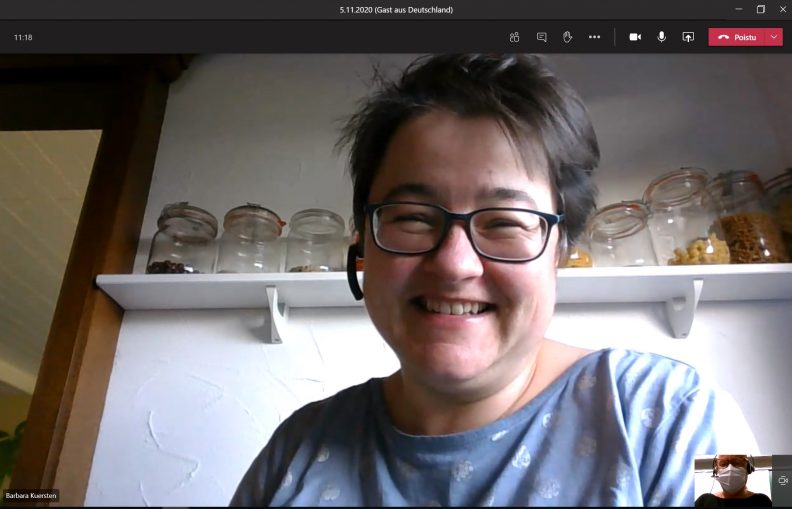Image resolution: width=792 pixels, height=509 pixels.
Task: Raise your hand in the meeting
Action: (x=567, y=37)
